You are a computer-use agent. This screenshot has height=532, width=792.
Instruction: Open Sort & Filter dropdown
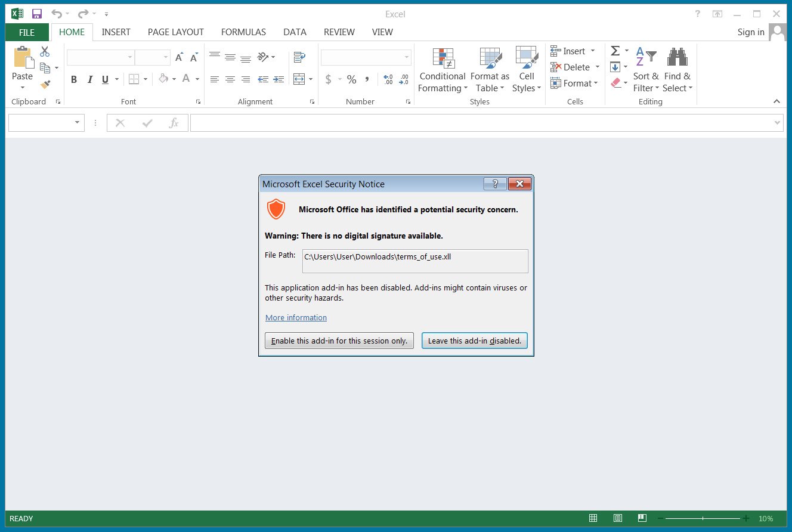pos(646,70)
